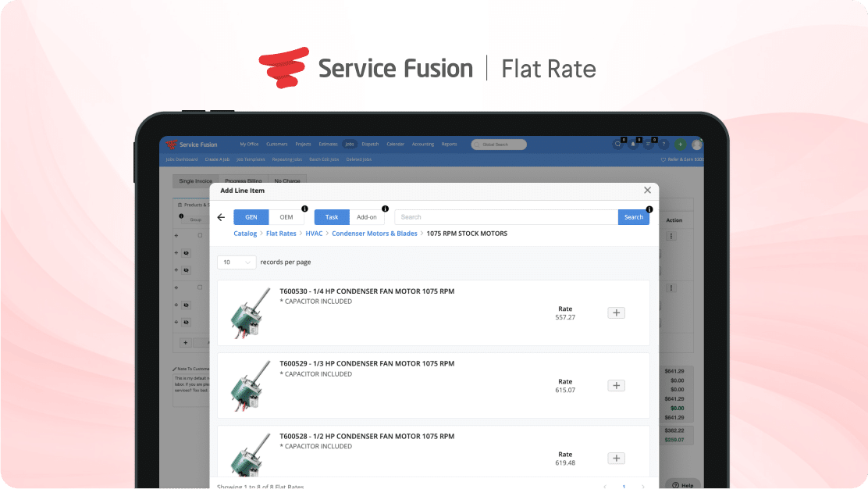Switch to the OEM catalog toggle
This screenshot has height=489, width=868.
coord(286,217)
